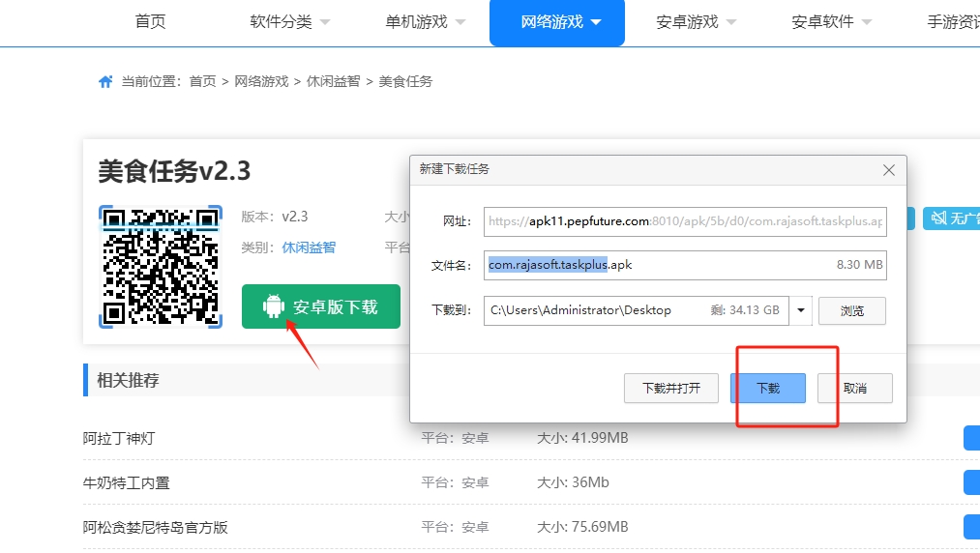Viewport: 980px width, 553px height.
Task: Select the 网络游戏 navigation tab
Action: [x=557, y=22]
